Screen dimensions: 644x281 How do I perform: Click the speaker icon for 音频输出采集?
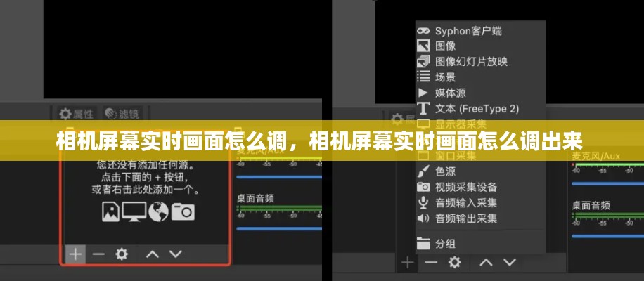[423, 218]
